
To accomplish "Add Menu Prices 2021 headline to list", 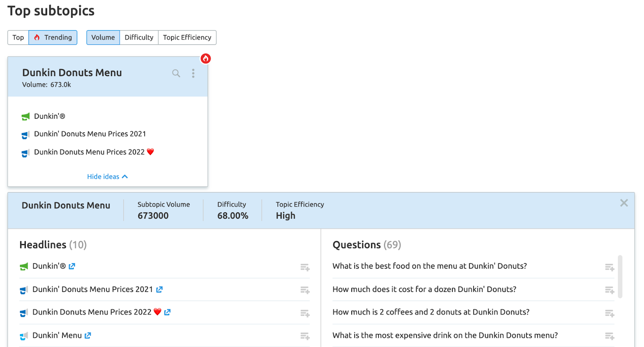I will click(305, 290).
